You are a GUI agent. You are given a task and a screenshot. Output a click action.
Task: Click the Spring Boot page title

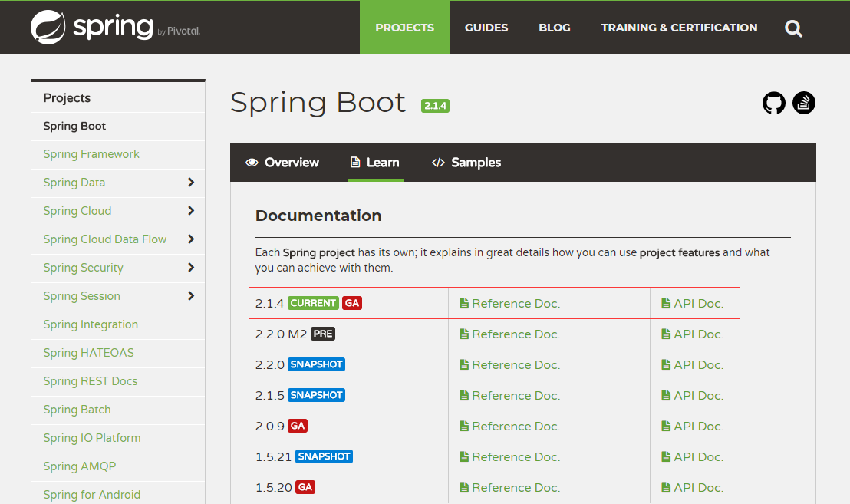click(318, 103)
